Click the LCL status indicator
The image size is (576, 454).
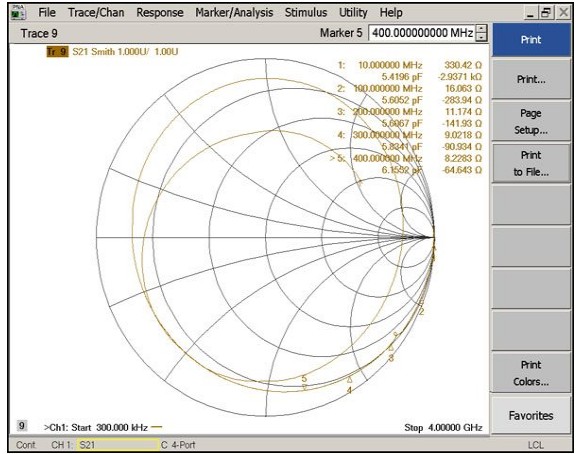pos(535,445)
